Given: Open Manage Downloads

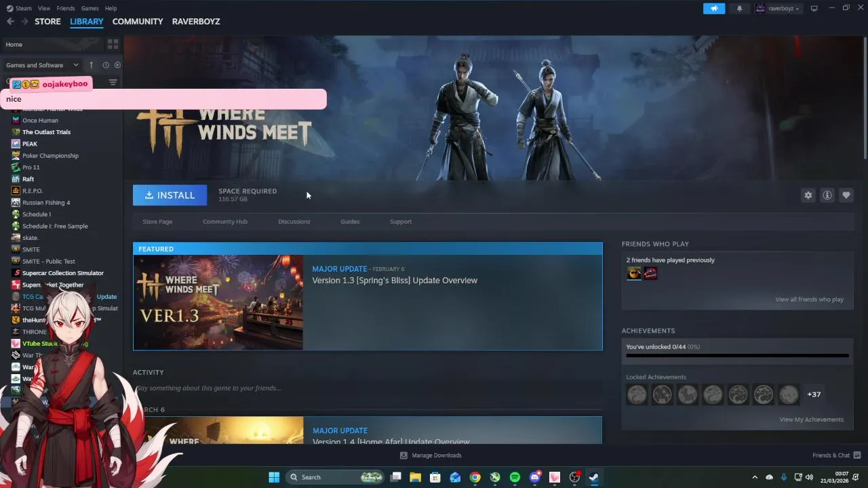Looking at the screenshot, I should [431, 455].
